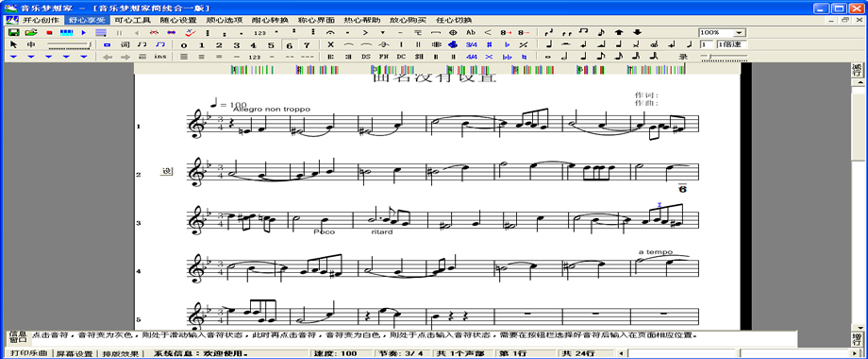Screen dimensions: 868x359
Task: Click the red Stop playback button
Action: (x=49, y=33)
